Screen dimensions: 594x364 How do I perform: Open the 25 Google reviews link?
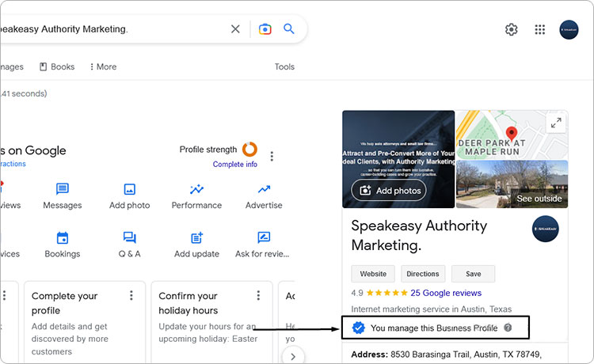(446, 293)
